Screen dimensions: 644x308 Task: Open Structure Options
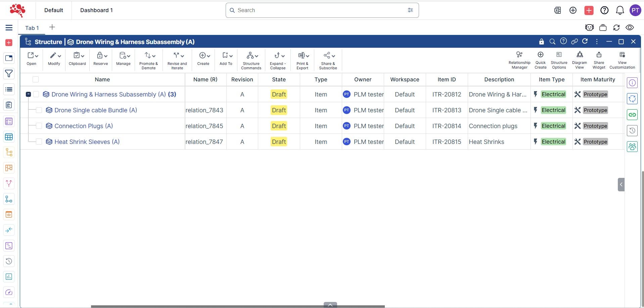(559, 60)
